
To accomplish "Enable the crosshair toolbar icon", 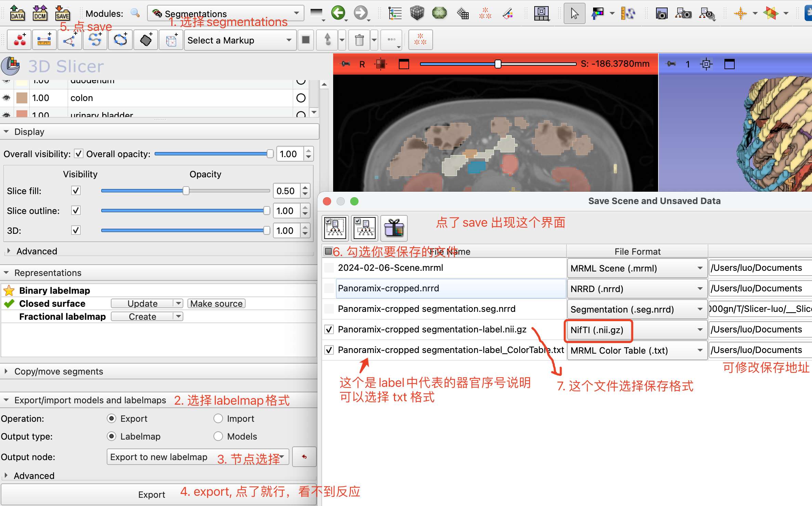I will point(740,13).
